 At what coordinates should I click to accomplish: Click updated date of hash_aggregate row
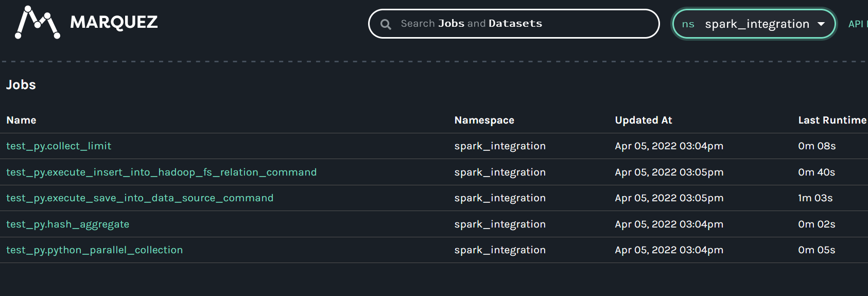pos(669,224)
